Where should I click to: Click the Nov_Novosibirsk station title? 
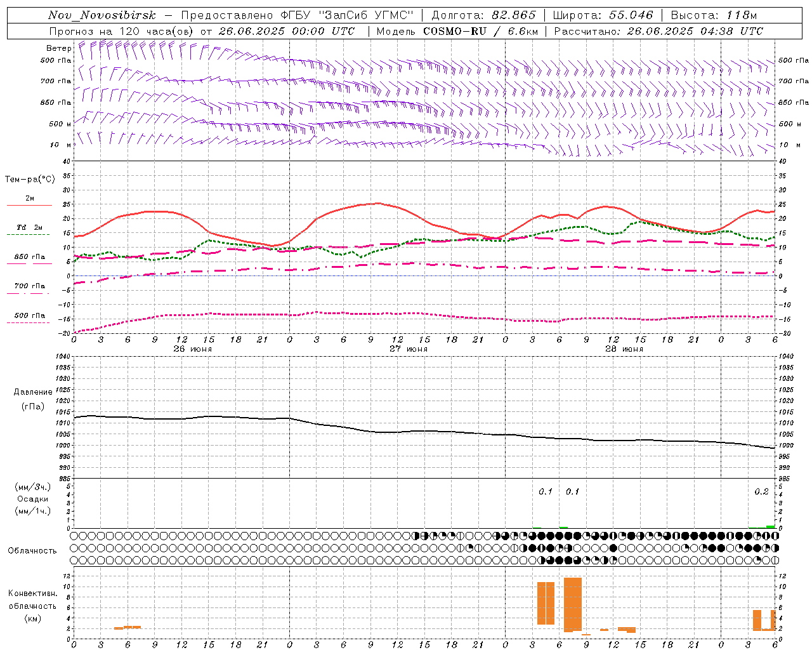(102, 15)
